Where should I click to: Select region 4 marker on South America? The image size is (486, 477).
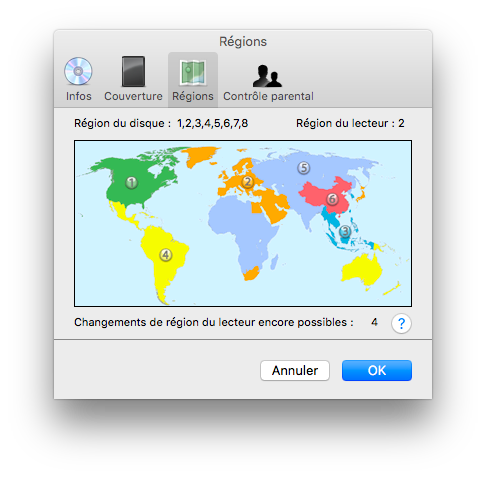[x=166, y=255]
